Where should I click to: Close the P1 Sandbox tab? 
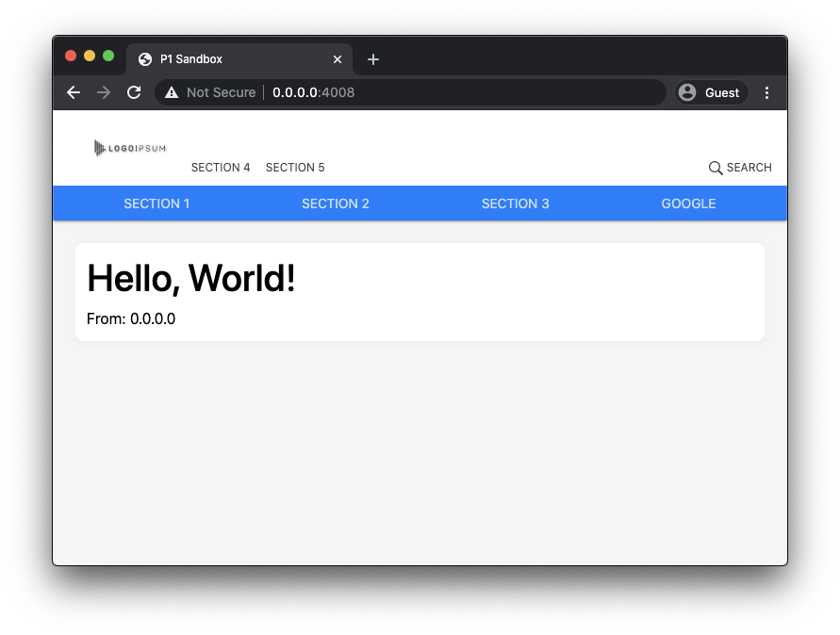(338, 59)
